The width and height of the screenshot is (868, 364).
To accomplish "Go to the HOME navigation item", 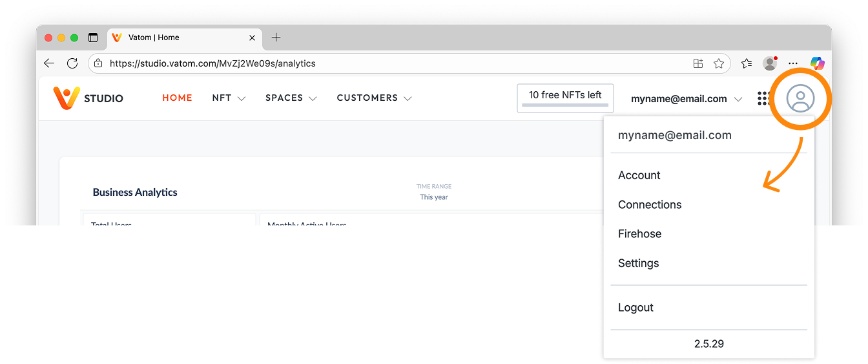I will (178, 98).
